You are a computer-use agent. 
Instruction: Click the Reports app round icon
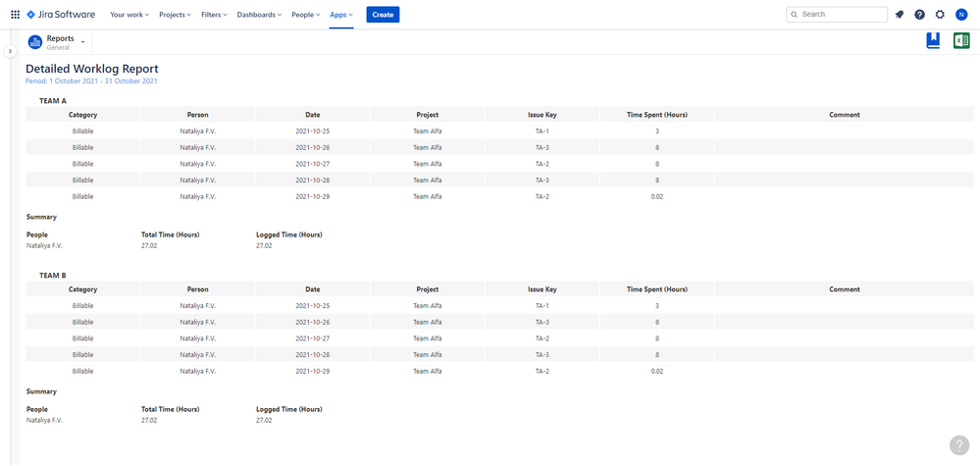tap(35, 42)
